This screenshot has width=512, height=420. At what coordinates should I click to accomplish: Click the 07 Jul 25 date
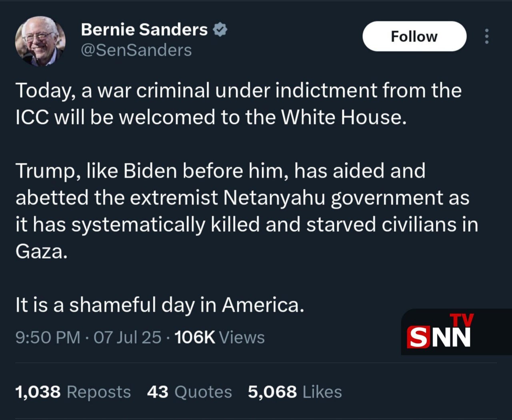click(127, 337)
